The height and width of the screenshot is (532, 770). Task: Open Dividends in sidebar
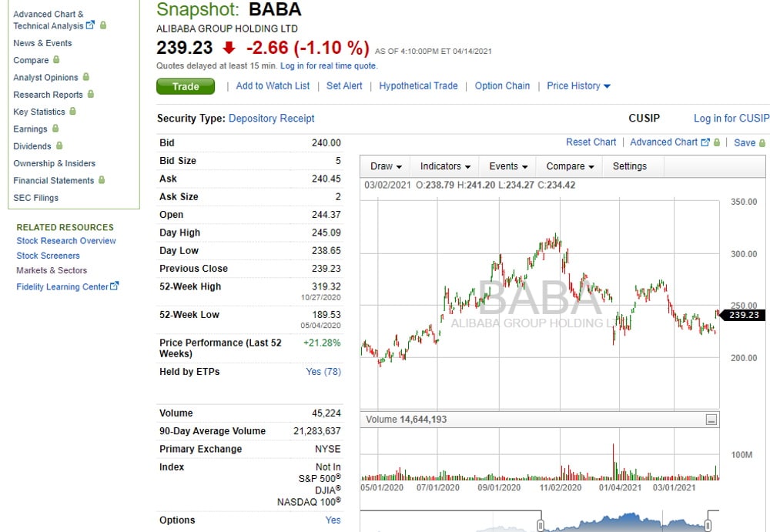32,146
